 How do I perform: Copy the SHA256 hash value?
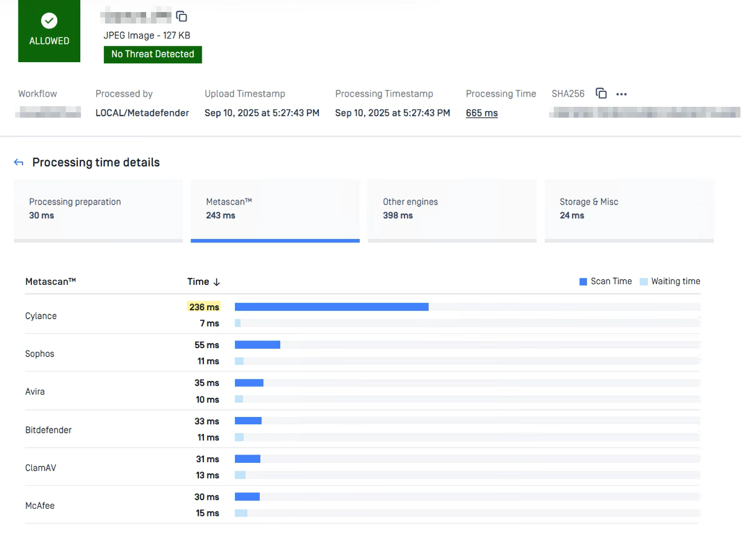(x=601, y=94)
